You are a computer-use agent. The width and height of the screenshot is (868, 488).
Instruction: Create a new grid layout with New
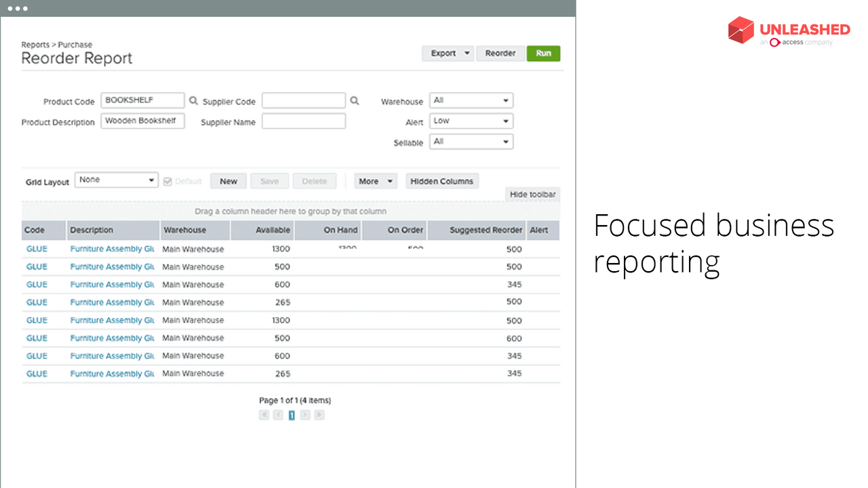coord(229,181)
